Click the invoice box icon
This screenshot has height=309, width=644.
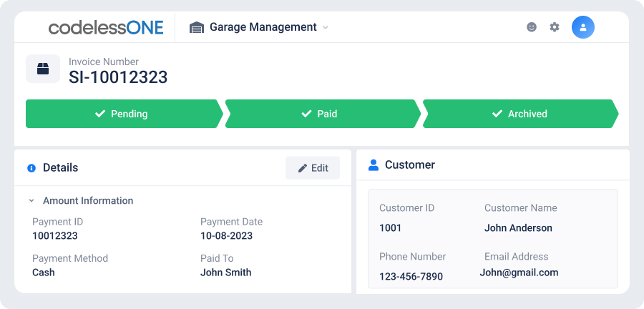(43, 69)
